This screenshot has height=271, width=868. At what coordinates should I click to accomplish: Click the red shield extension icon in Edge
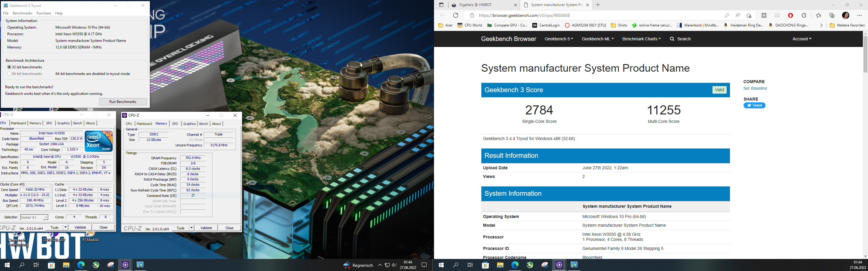tap(791, 15)
